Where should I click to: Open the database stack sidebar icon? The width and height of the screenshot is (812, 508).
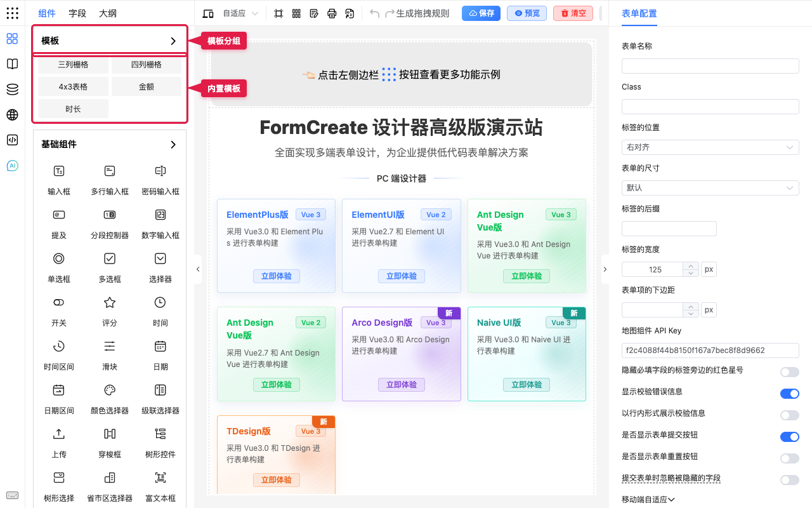[12, 90]
